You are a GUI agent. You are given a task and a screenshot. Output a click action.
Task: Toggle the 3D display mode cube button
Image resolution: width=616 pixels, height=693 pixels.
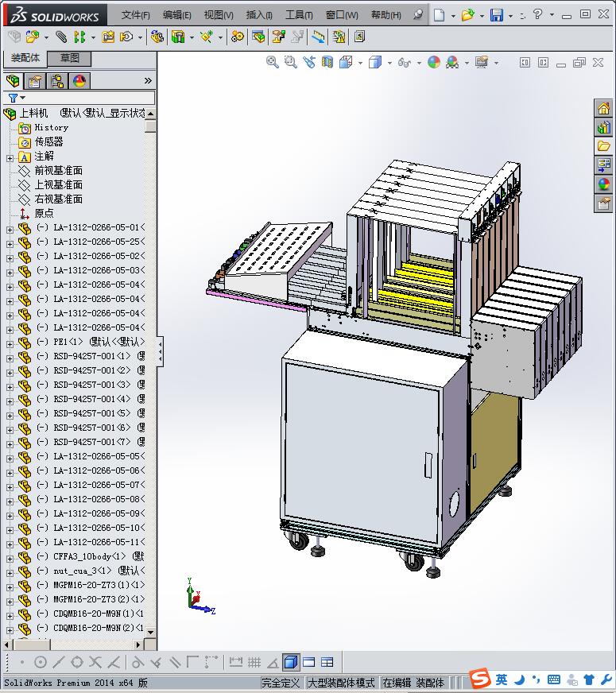click(x=290, y=662)
